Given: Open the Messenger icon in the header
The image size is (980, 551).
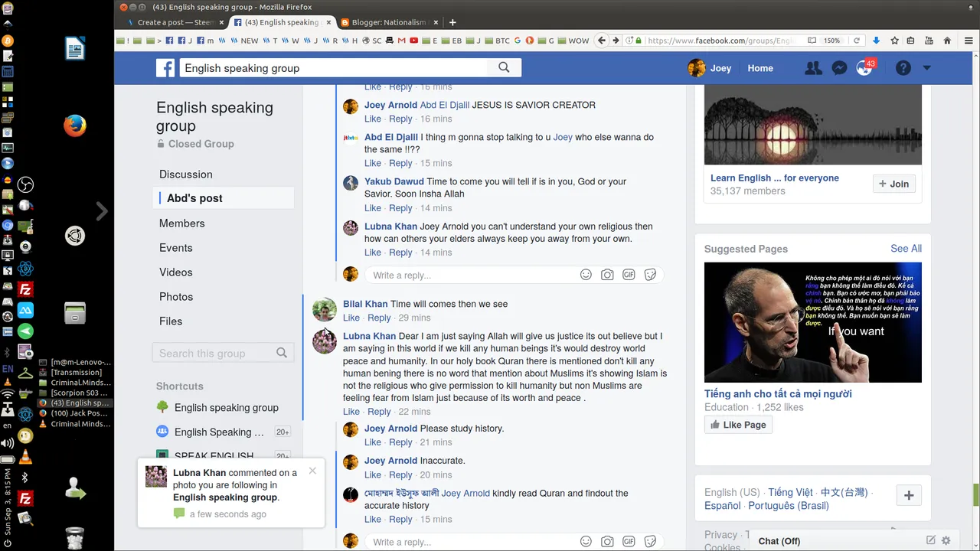Looking at the screenshot, I should pos(839,68).
